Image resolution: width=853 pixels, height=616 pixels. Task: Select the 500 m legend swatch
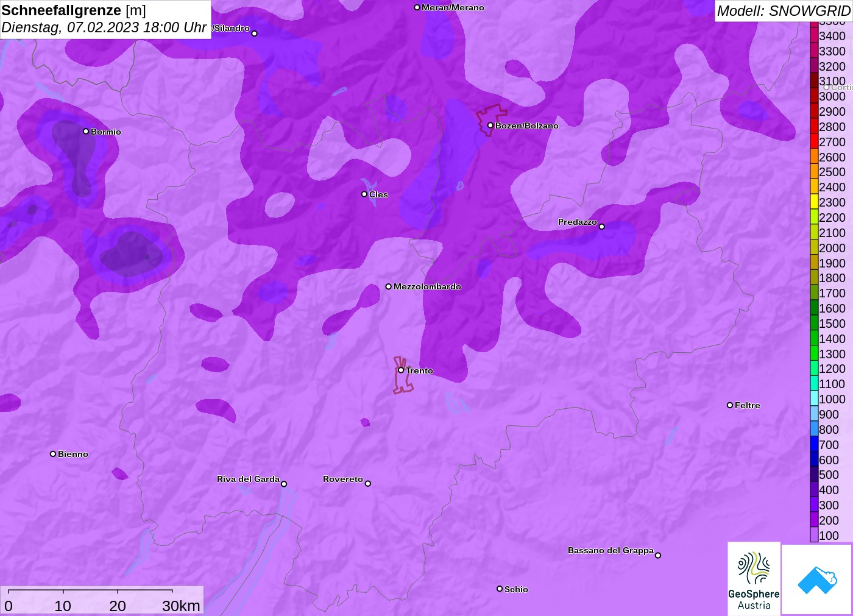point(814,475)
